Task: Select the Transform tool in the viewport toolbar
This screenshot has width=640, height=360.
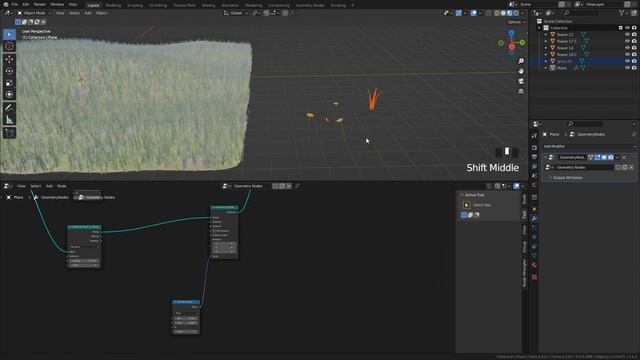Action: coord(9,95)
